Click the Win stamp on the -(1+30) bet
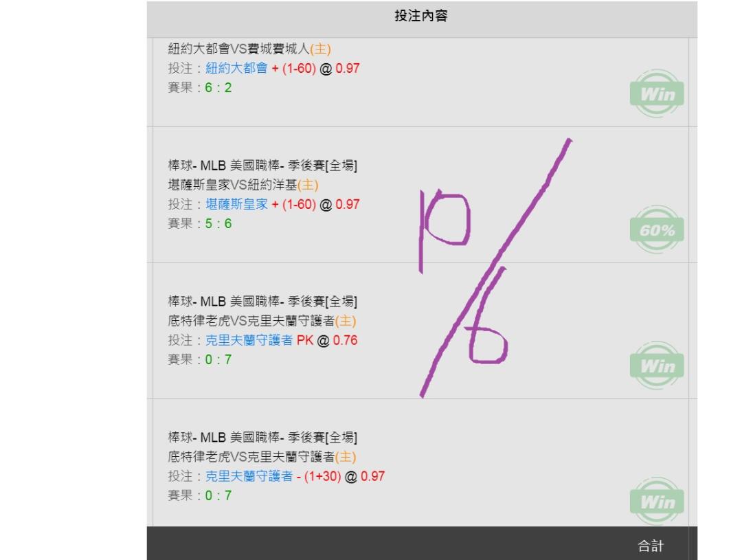The width and height of the screenshot is (742, 560). [x=657, y=502]
